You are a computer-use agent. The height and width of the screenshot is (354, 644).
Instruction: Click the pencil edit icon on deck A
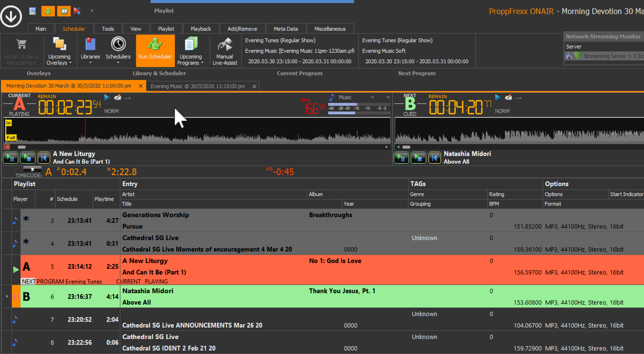coord(118,97)
